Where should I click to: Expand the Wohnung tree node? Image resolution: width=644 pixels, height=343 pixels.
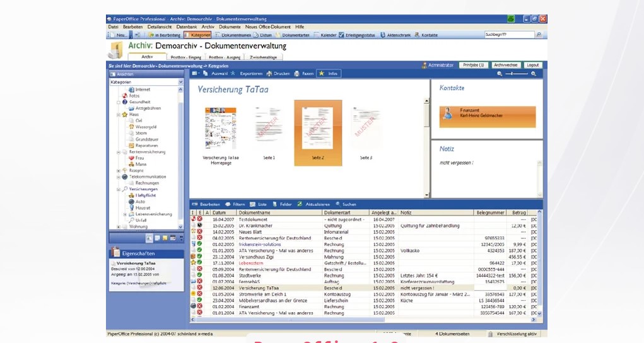coord(119,227)
